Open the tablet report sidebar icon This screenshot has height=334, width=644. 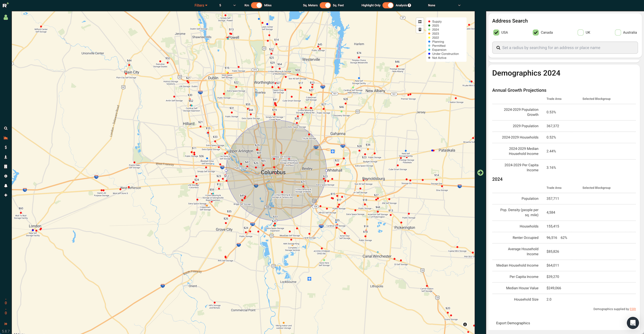(x=6, y=167)
